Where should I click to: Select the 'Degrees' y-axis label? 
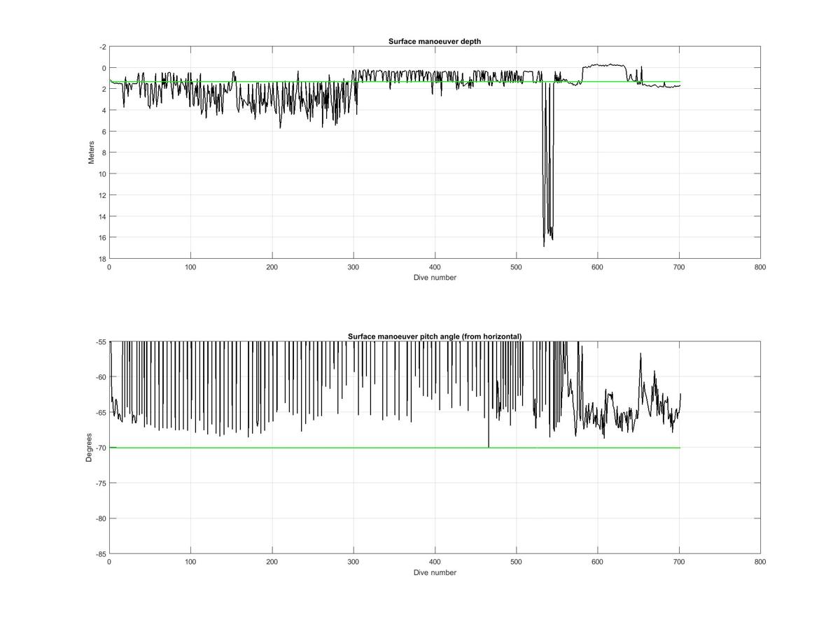click(x=89, y=448)
